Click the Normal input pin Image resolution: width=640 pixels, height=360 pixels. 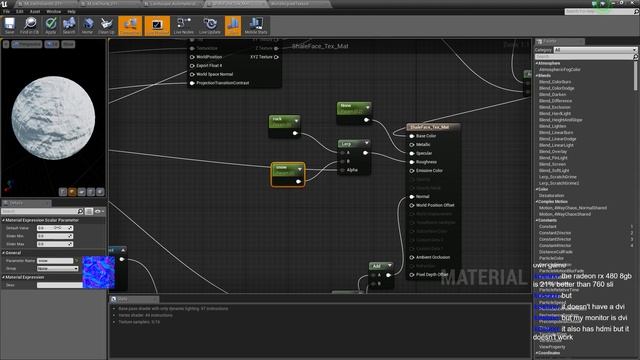412,196
